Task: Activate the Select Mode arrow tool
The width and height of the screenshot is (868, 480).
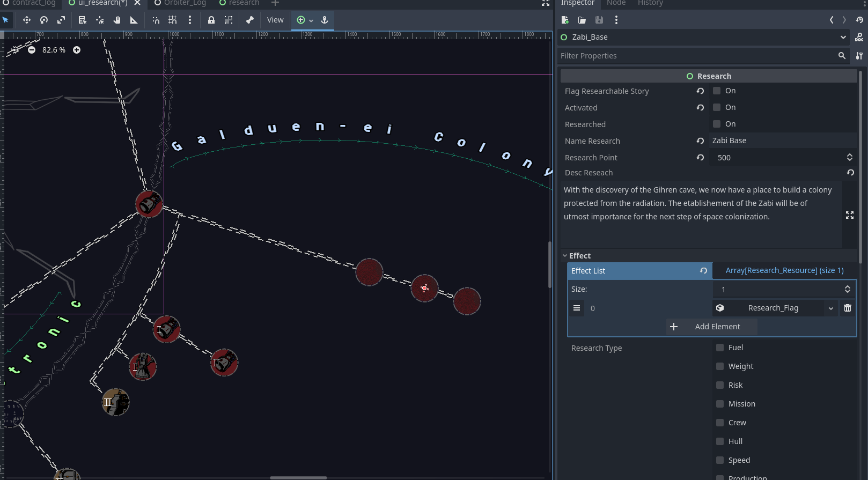Action: pos(6,20)
